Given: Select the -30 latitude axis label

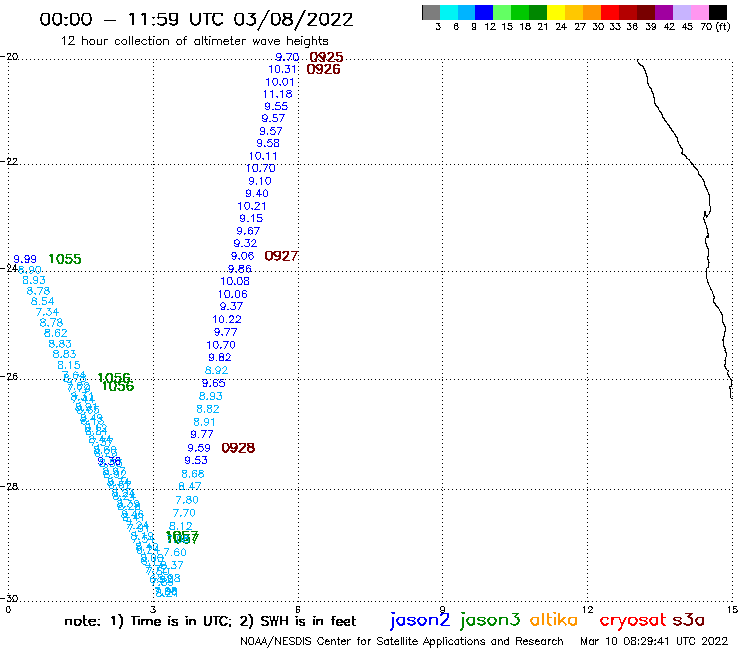Looking at the screenshot, I should [9, 598].
